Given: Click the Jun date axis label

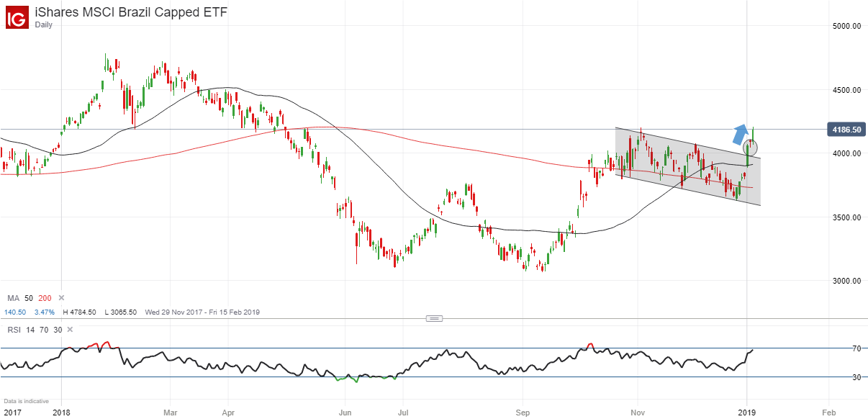Looking at the screenshot, I should (345, 413).
